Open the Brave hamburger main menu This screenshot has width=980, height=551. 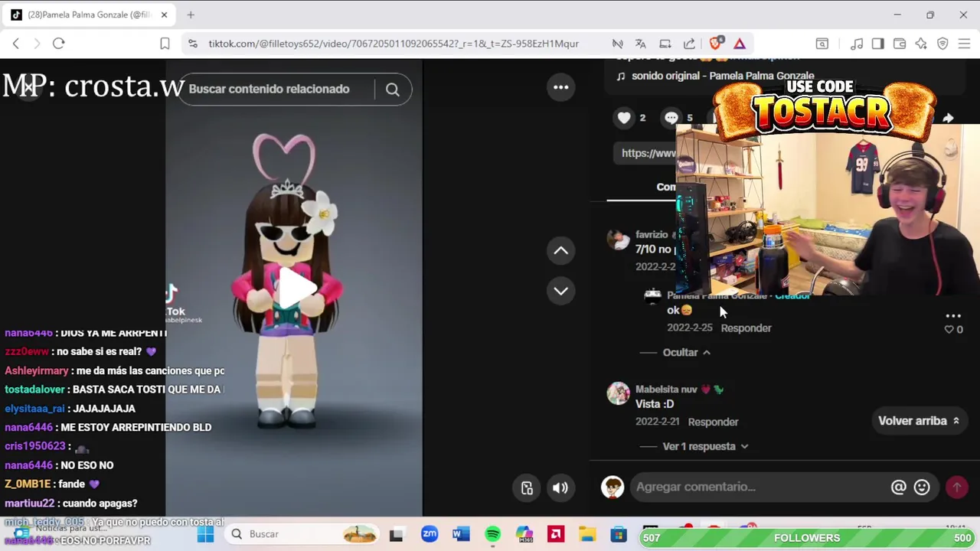pos(964,44)
